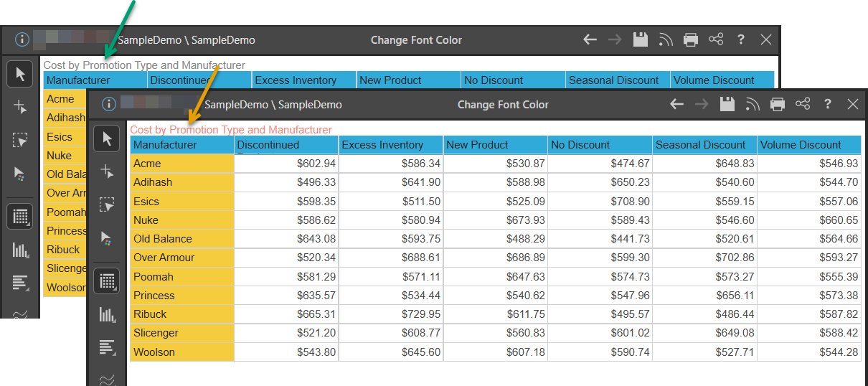868x386 pixels.
Task: Click the Save icon in the back window
Action: tap(641, 40)
